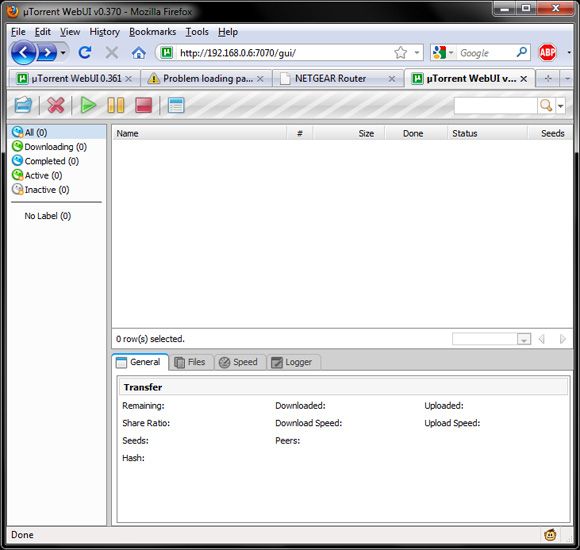The height and width of the screenshot is (550, 580).
Task: Sort by the # column header
Action: pos(300,134)
